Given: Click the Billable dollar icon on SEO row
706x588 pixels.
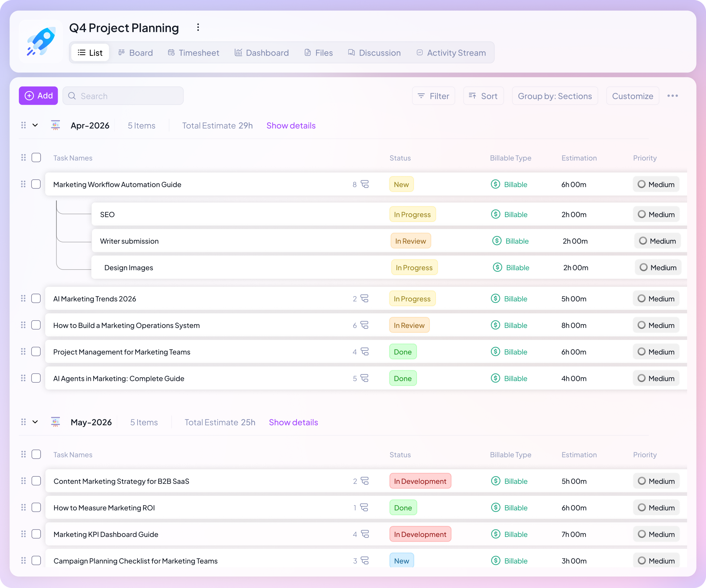Looking at the screenshot, I should (495, 214).
